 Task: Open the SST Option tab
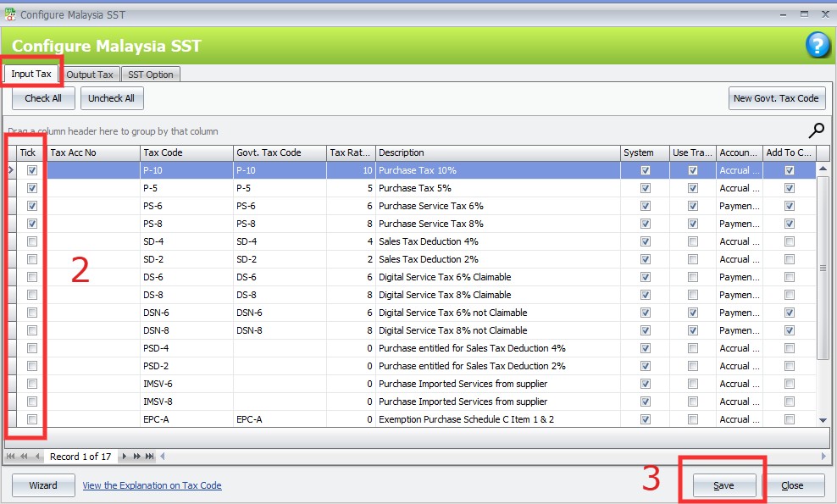[150, 75]
